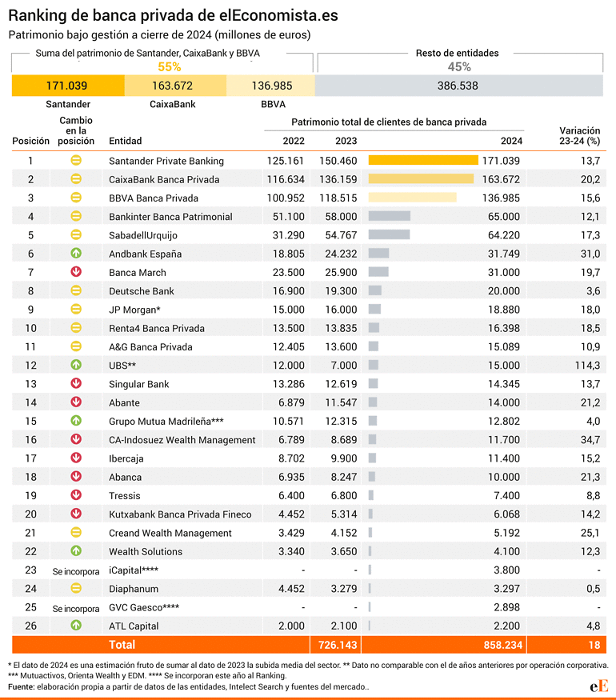Click the total value '858.234'
Viewport: 616px width, 700px height.
pos(502,645)
